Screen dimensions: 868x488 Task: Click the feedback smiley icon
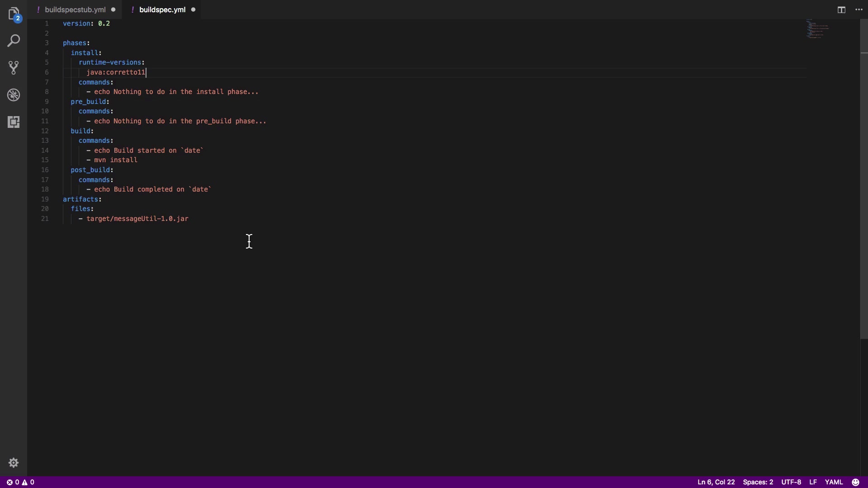pos(855,482)
